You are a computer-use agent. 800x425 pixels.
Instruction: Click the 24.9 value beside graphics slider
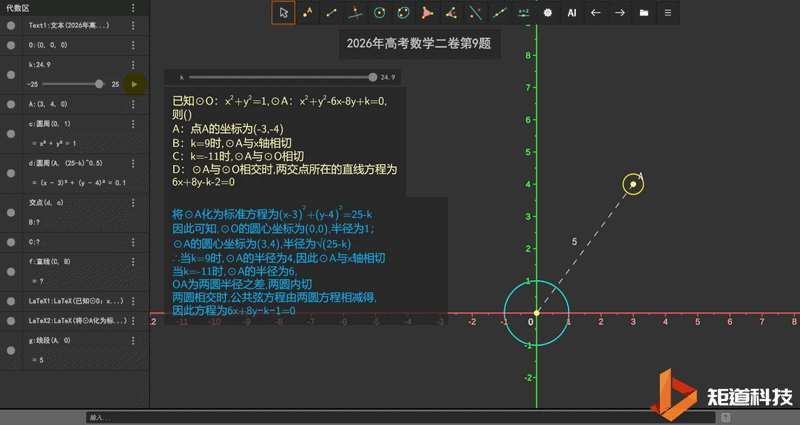pos(388,78)
